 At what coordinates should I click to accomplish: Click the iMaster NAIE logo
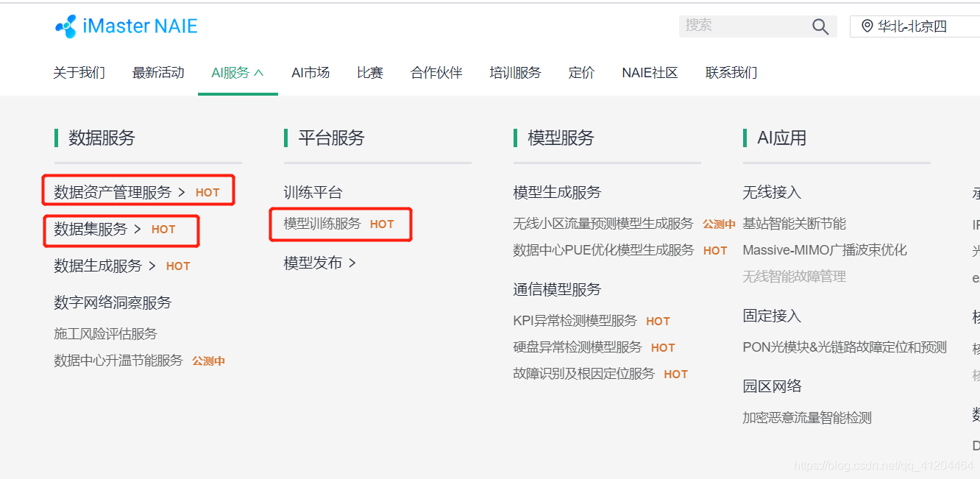click(126, 26)
